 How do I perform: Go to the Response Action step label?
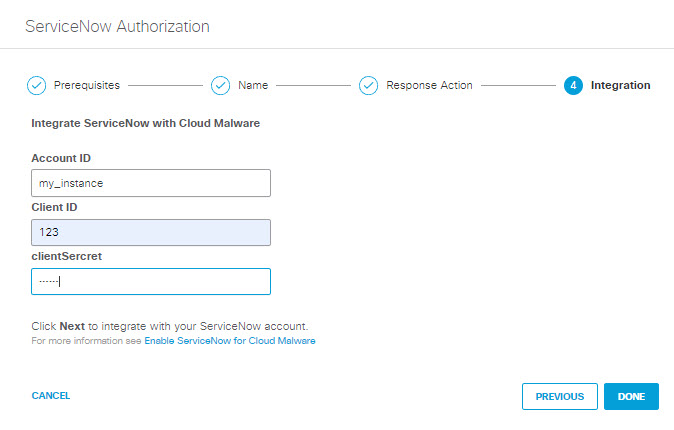pyautogui.click(x=429, y=85)
